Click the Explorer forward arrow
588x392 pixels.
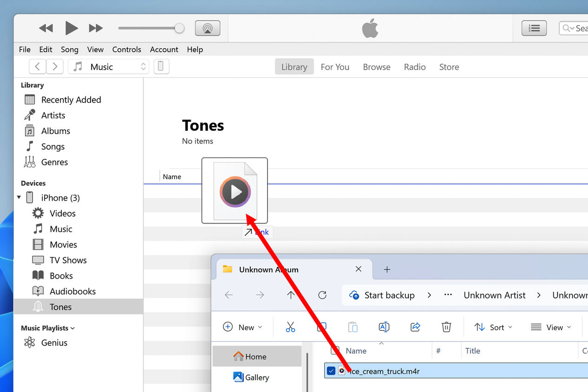click(260, 295)
